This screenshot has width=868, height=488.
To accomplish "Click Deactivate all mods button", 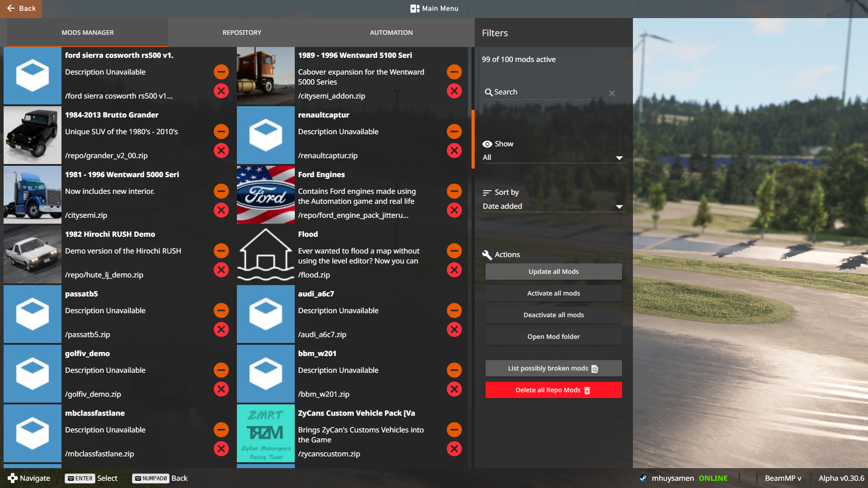I will (553, 315).
